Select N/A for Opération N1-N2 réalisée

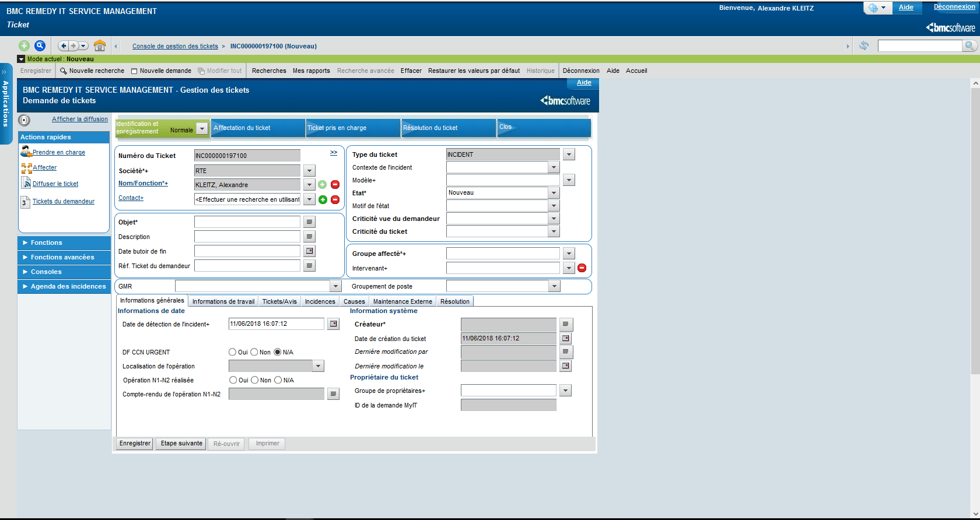pos(278,380)
